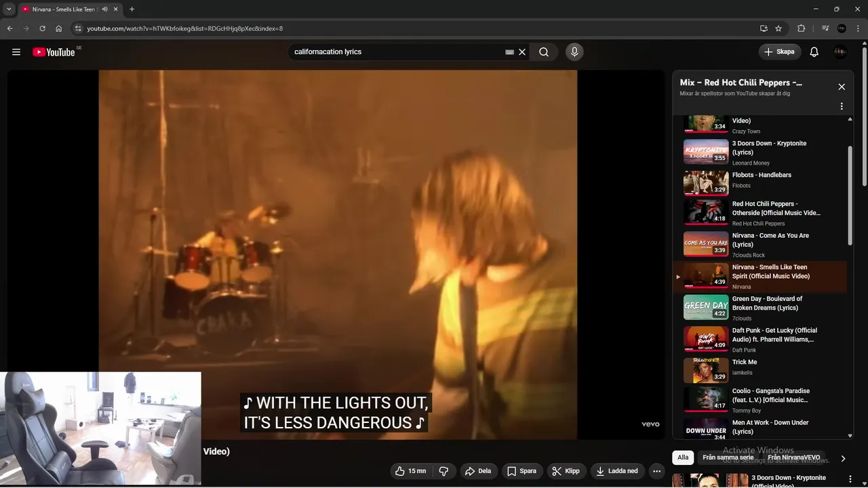Viewport: 868px width, 488px height.
Task: Bookmark this page with star icon
Action: (778, 28)
